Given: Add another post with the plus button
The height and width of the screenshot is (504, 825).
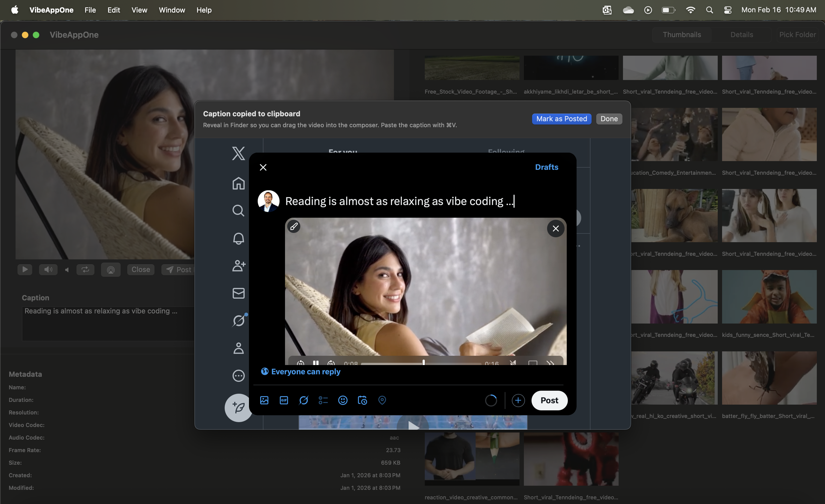Looking at the screenshot, I should (518, 401).
